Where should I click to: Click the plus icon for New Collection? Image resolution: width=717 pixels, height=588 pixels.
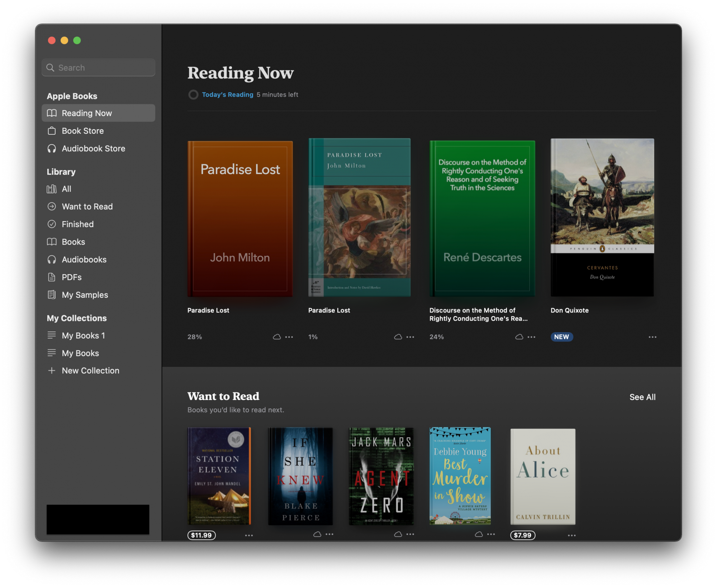[x=52, y=370]
